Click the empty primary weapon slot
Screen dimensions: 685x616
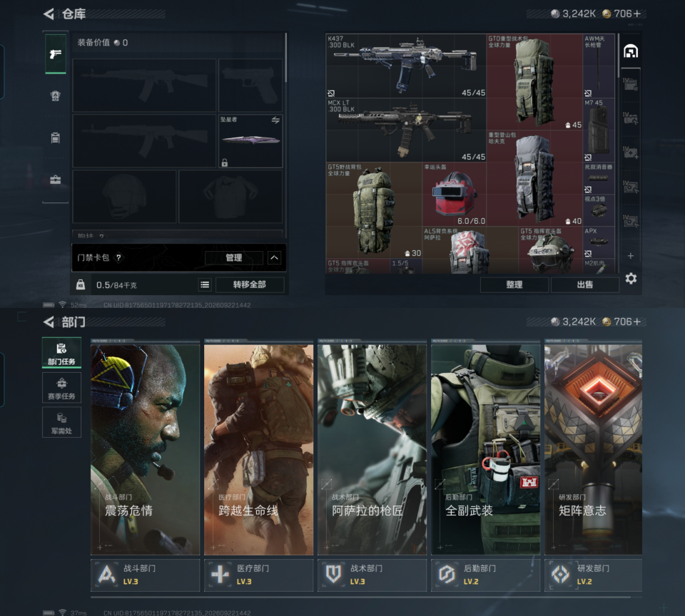[x=144, y=85]
